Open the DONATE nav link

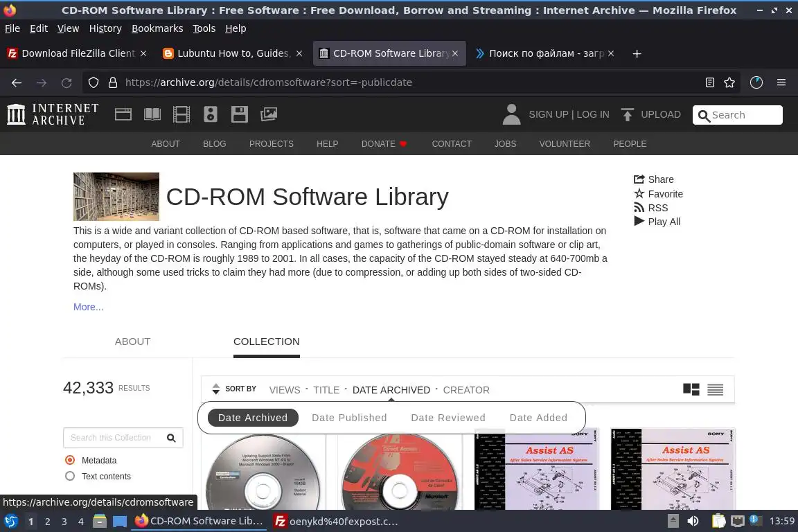pos(384,144)
